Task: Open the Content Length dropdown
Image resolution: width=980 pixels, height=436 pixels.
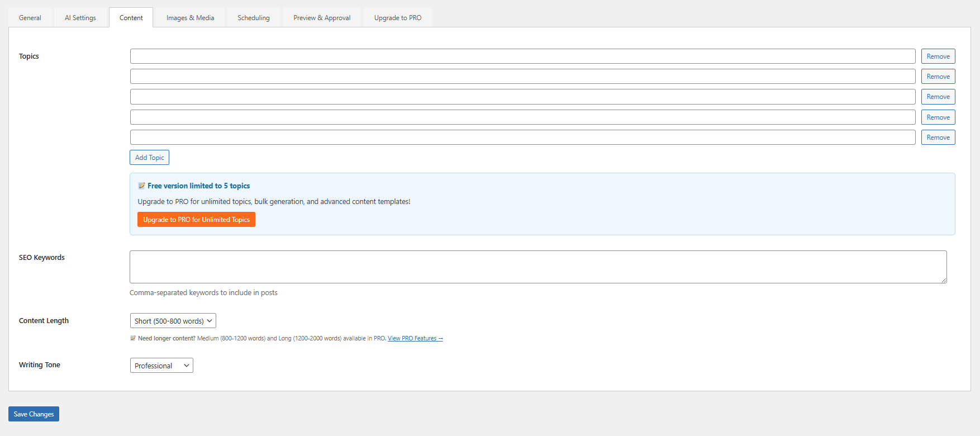Action: click(x=173, y=321)
